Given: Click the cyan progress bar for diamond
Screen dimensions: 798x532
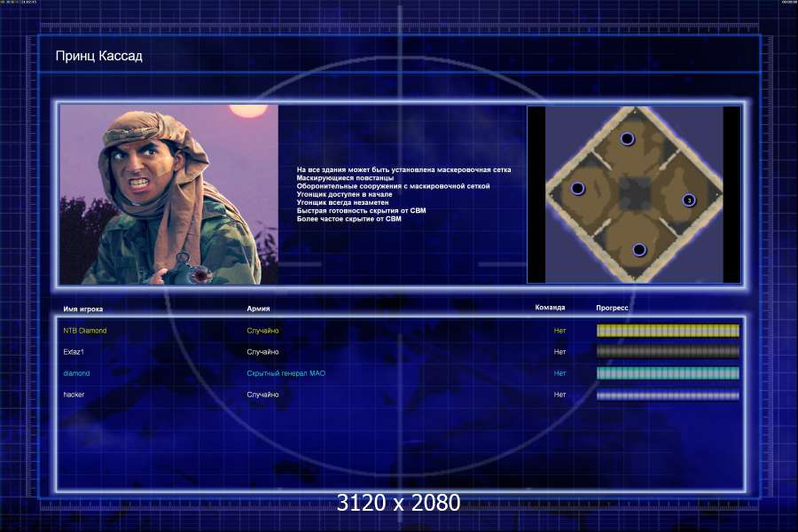Looking at the screenshot, I should (668, 373).
